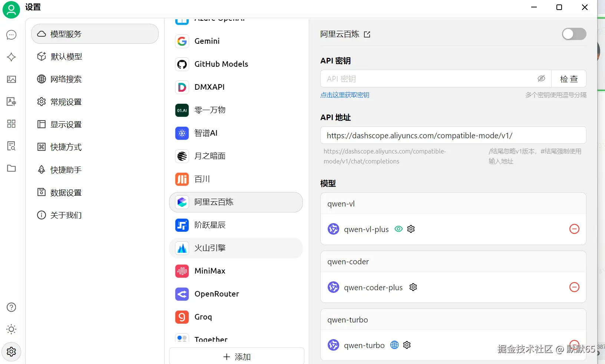Select the 零一万物 provider

pos(236,110)
